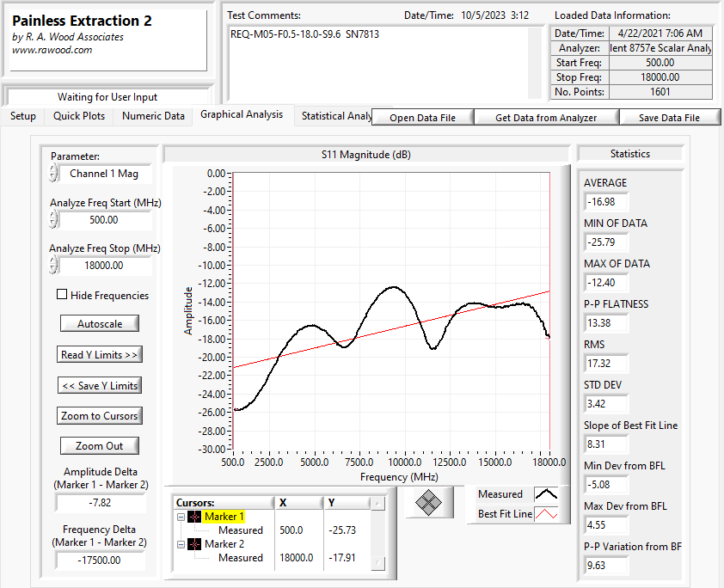Enable the Hide Frequencies checkbox
Image resolution: width=724 pixels, height=588 pixels.
coord(62,295)
